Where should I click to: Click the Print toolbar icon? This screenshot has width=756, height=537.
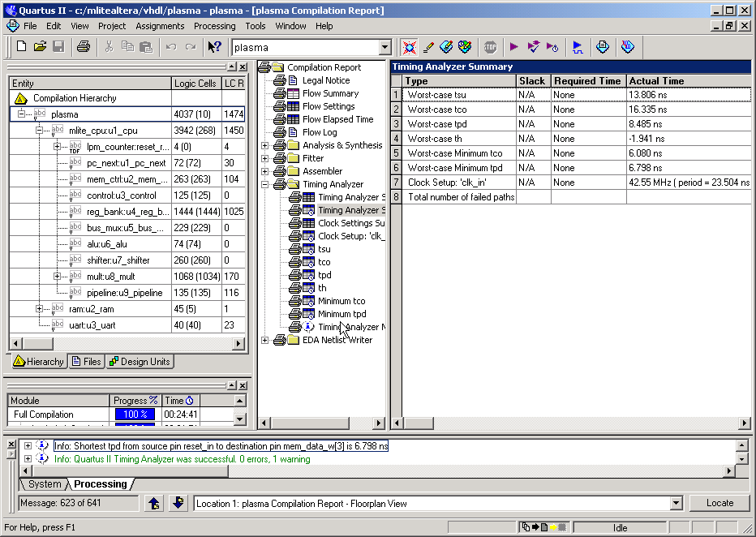(x=84, y=47)
